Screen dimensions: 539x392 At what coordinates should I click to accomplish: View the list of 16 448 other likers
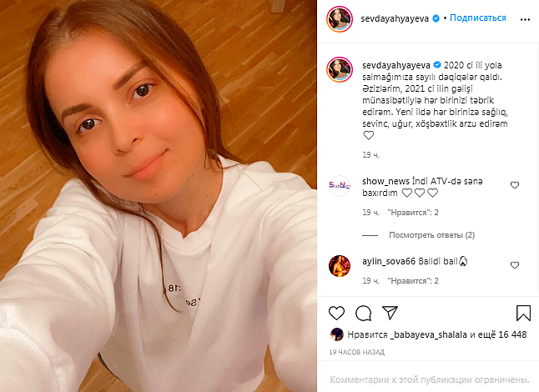507,334
